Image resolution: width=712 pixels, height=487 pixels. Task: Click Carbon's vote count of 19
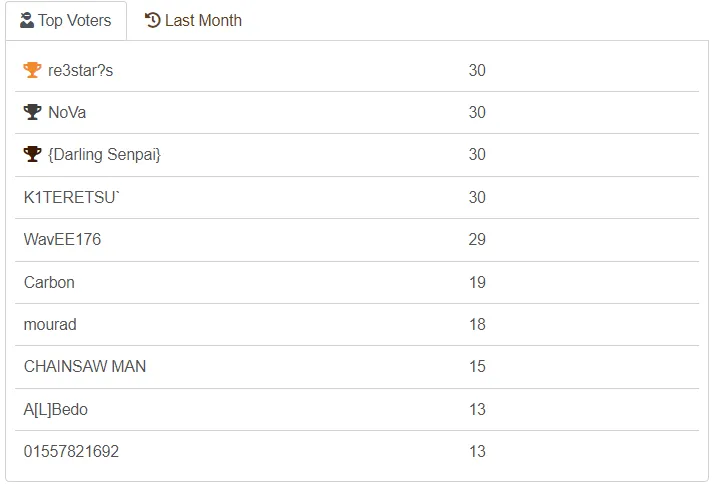coord(477,282)
